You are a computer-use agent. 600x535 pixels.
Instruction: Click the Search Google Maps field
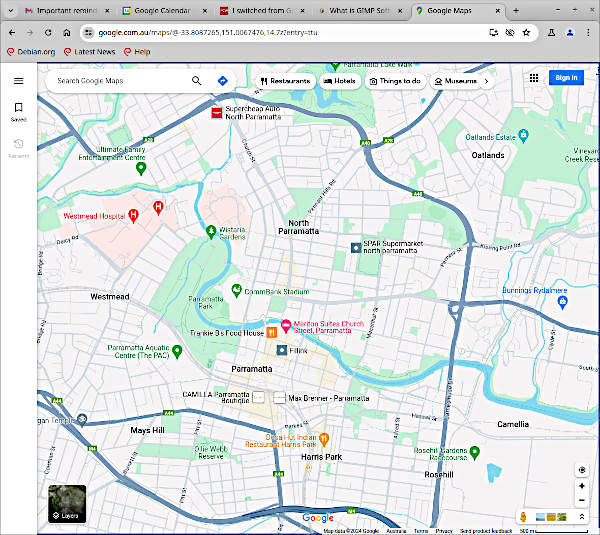click(x=120, y=80)
